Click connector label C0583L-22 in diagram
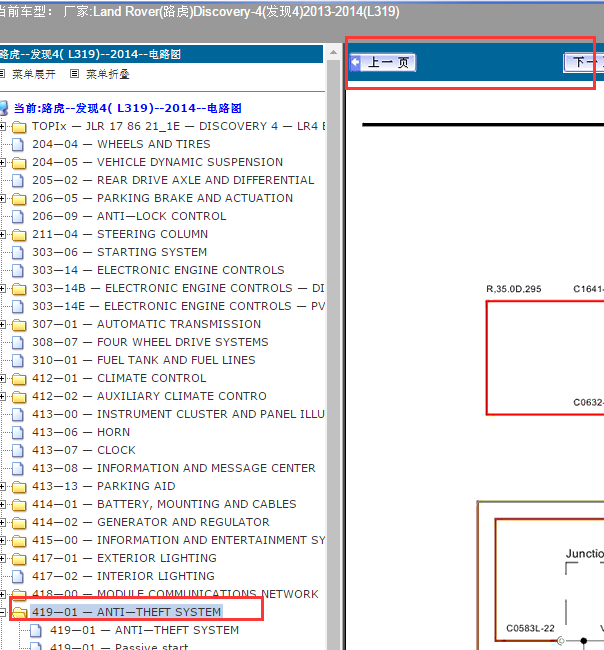The width and height of the screenshot is (604, 650). (x=530, y=628)
